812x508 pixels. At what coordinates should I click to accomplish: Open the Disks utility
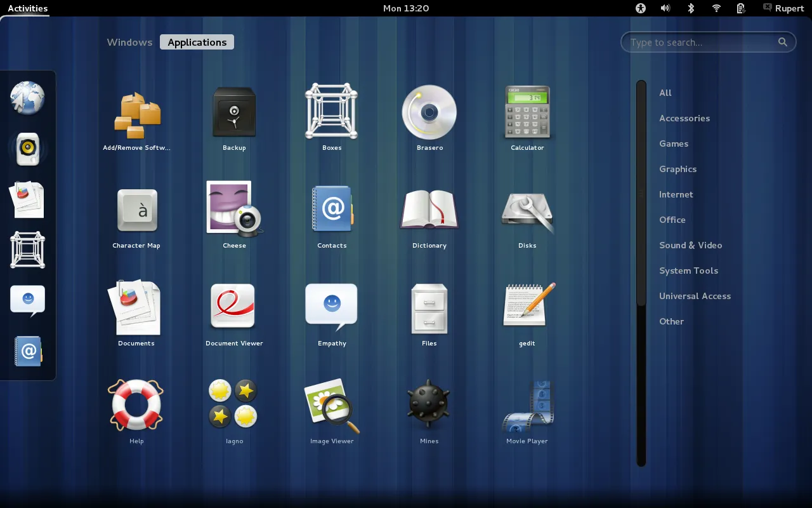tap(527, 210)
